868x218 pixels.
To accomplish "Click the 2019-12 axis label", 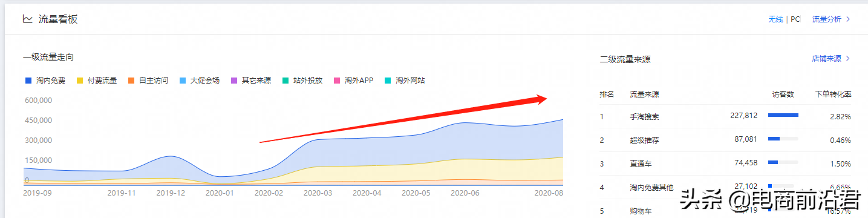I will [171, 193].
